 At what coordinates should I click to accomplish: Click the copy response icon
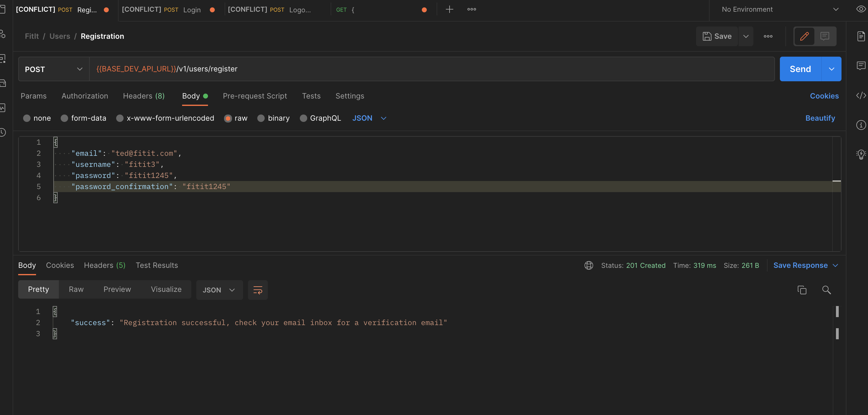click(x=802, y=290)
